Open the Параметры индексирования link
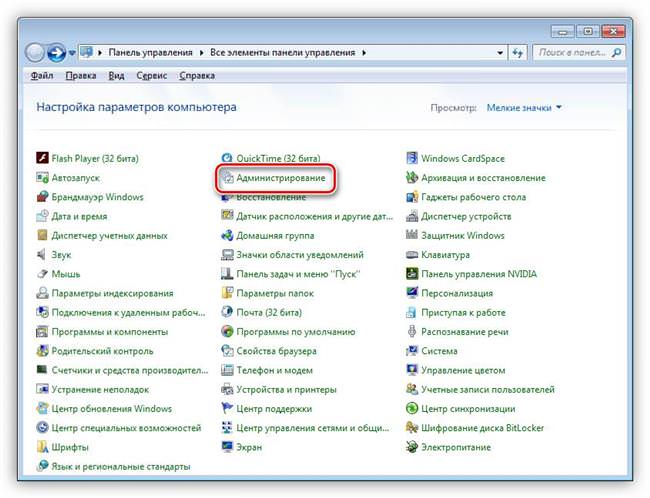Viewport: 650px width, 498px height. click(x=112, y=293)
